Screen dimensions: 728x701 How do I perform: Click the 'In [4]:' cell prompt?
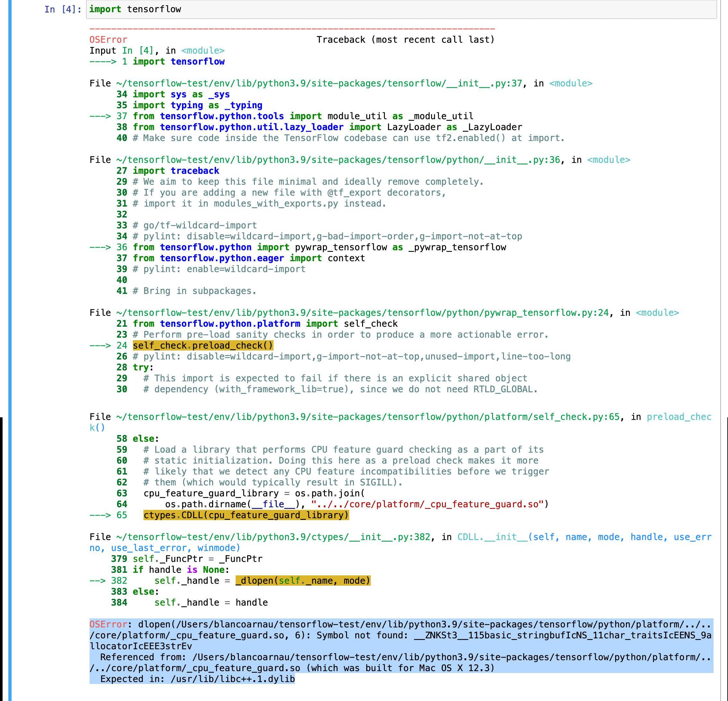pyautogui.click(x=63, y=9)
